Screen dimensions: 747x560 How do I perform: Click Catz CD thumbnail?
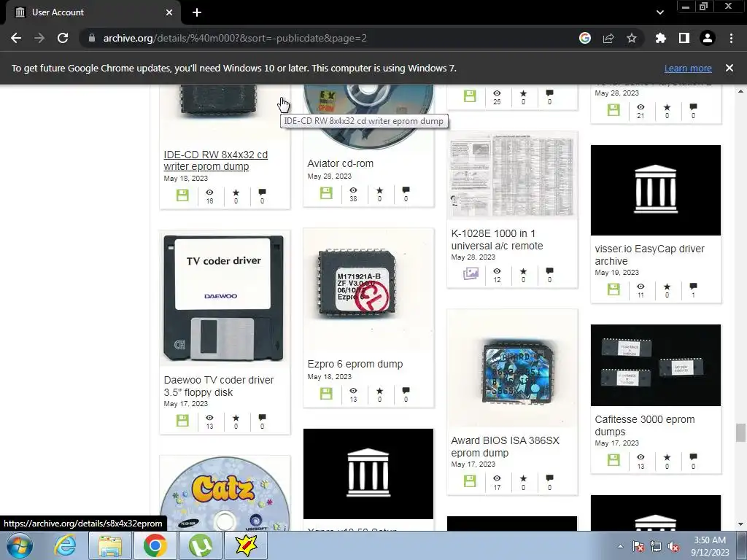(x=225, y=494)
